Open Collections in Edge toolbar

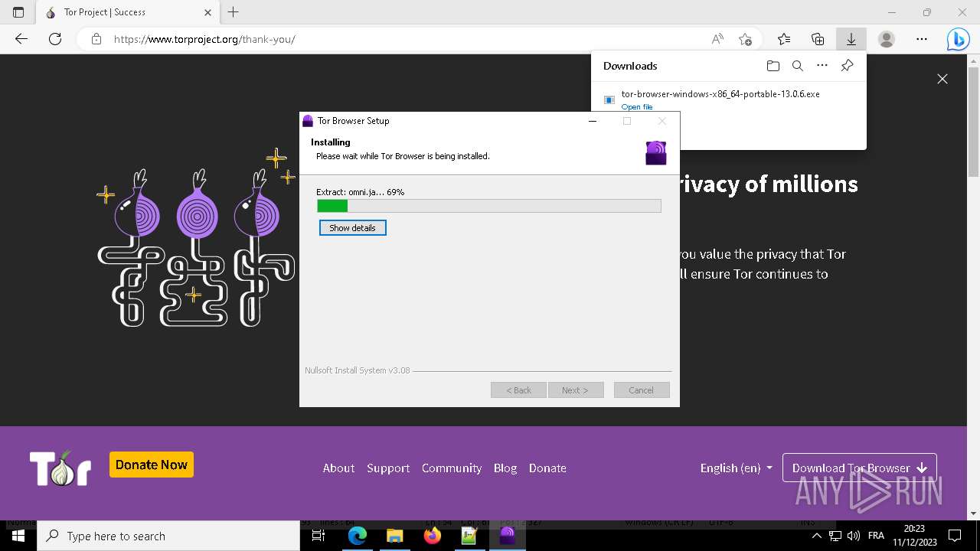click(x=818, y=39)
